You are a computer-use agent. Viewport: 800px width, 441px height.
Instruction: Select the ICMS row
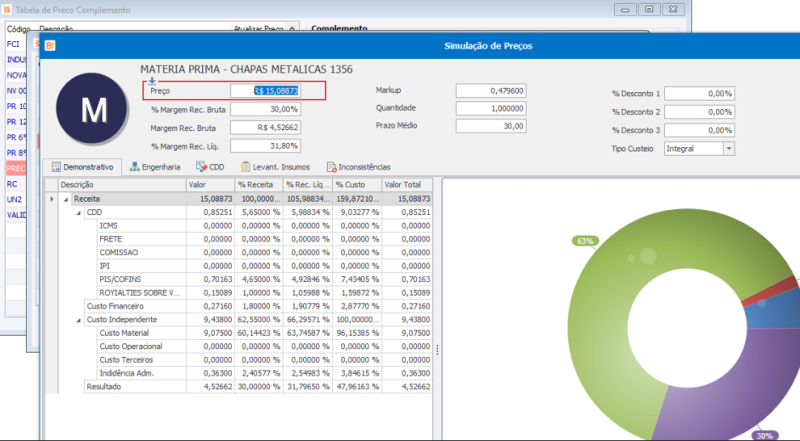click(x=264, y=226)
